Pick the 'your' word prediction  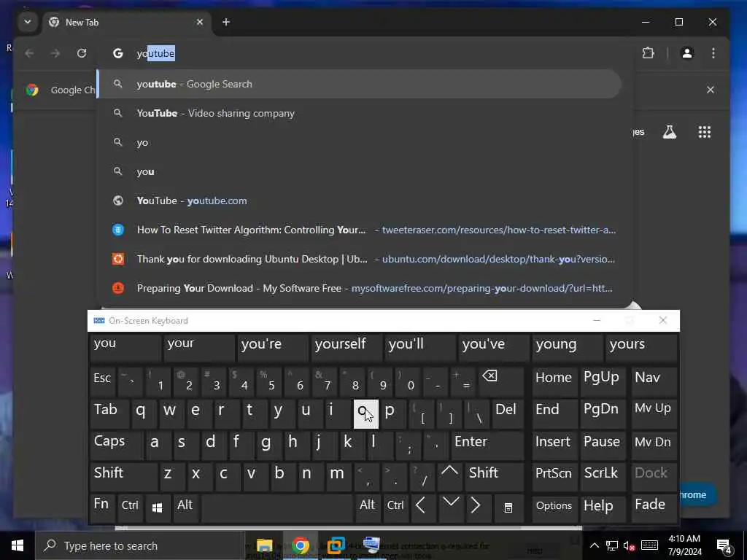[x=198, y=347]
